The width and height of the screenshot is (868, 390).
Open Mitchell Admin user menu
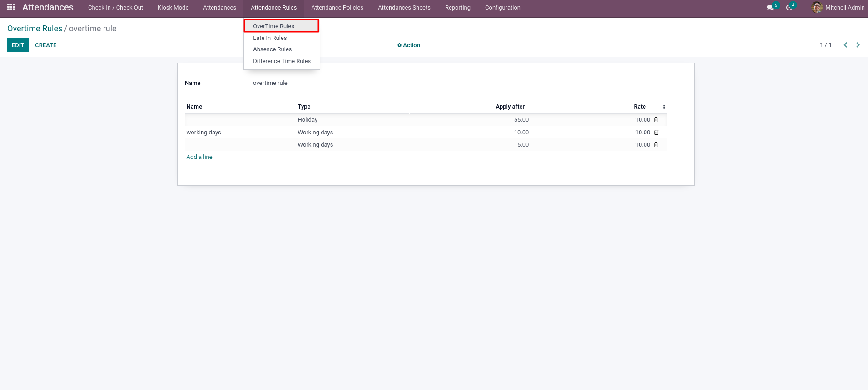tap(838, 8)
